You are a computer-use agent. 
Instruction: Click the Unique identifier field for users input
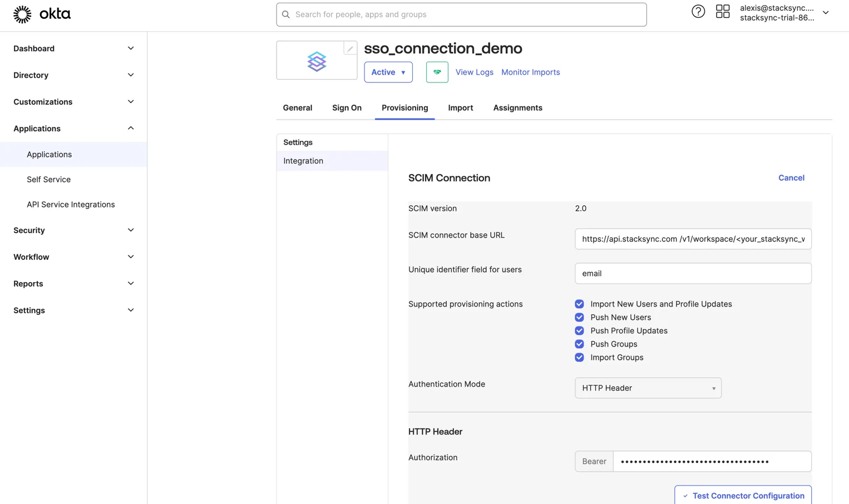[x=693, y=274]
